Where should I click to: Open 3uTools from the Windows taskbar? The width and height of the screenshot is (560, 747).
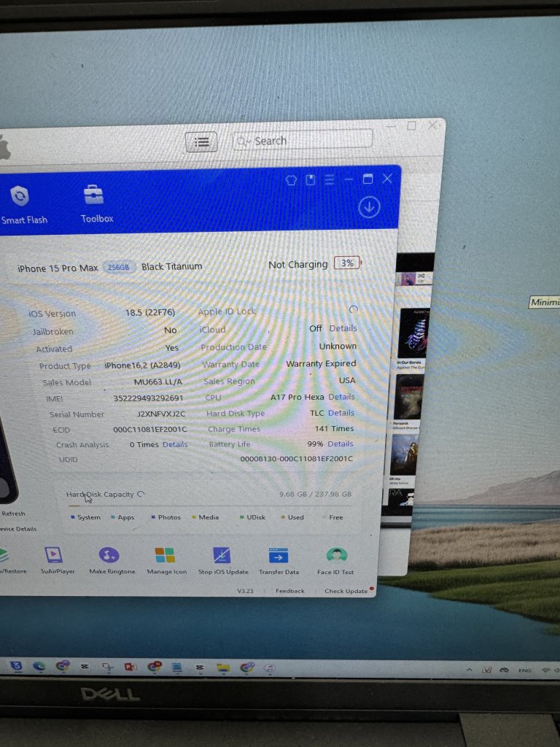pyautogui.click(x=16, y=665)
